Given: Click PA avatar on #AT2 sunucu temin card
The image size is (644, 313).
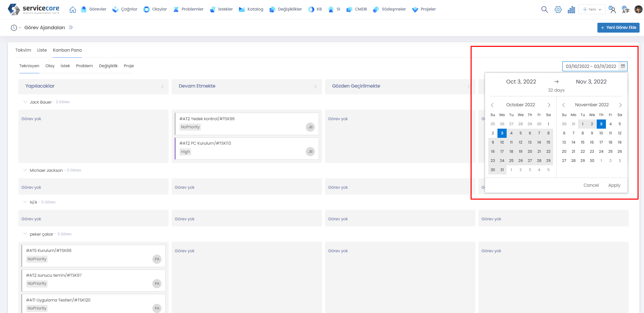Looking at the screenshot, I should (x=157, y=283).
